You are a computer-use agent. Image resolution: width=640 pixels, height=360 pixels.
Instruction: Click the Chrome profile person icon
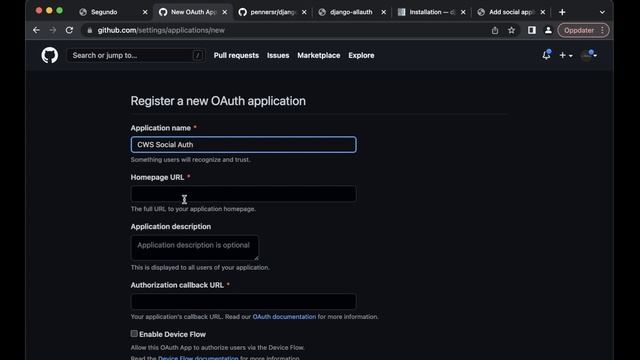coord(548,30)
